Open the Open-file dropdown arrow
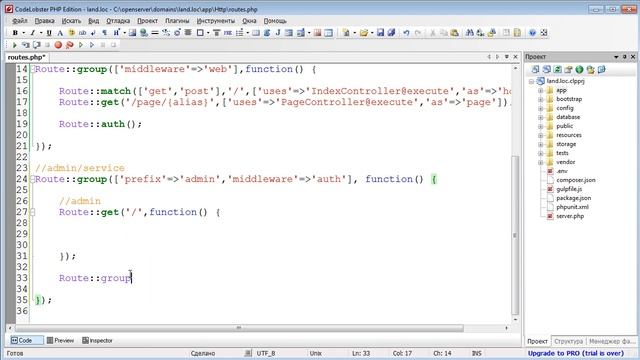Viewport: 640px width, 360px height. (x=372, y=33)
